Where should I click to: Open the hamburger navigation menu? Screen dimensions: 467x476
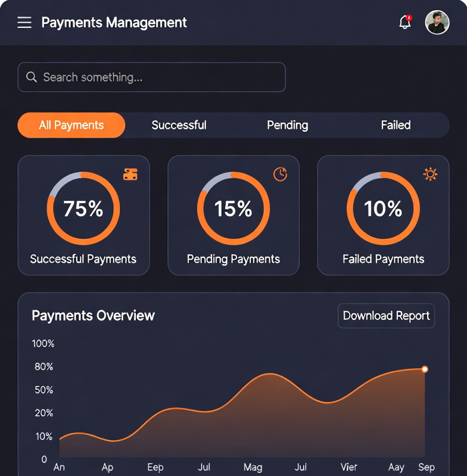click(24, 23)
